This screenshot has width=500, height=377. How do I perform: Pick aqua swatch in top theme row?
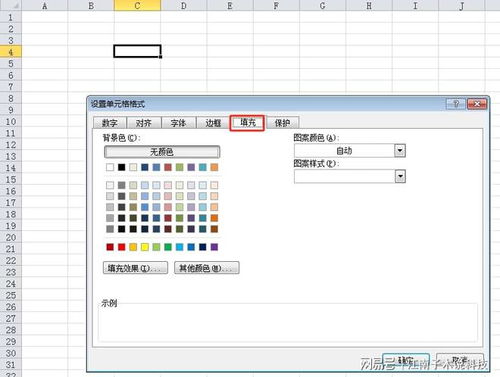pos(203,167)
